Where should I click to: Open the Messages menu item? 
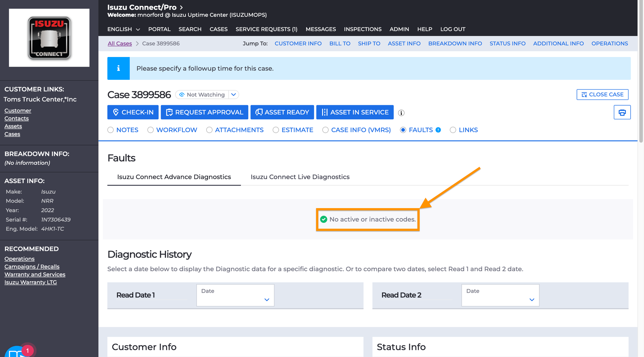321,29
